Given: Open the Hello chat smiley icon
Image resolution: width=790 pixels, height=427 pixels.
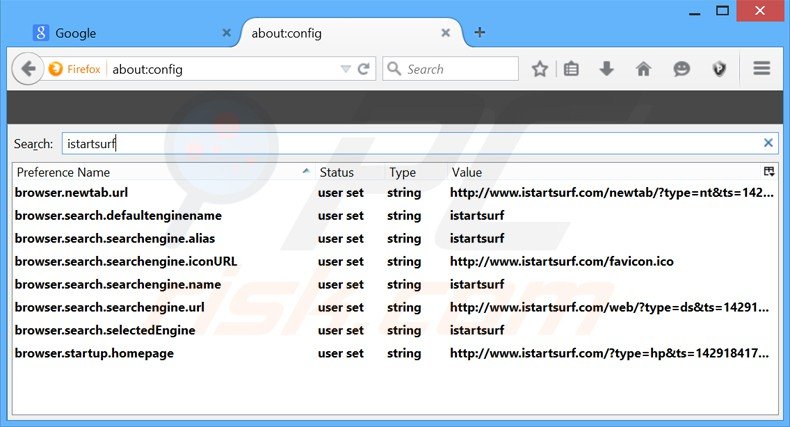Looking at the screenshot, I should click(681, 68).
